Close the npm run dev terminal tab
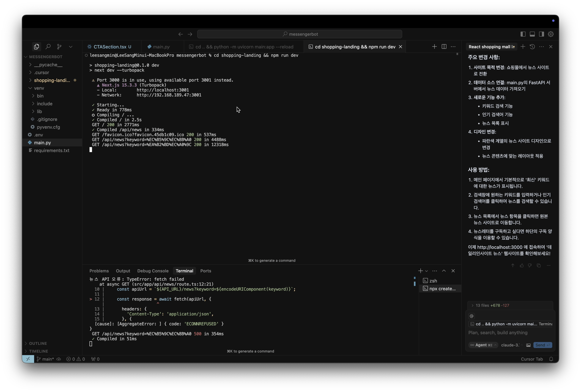Screen dimensions: 581x392 point(401,47)
